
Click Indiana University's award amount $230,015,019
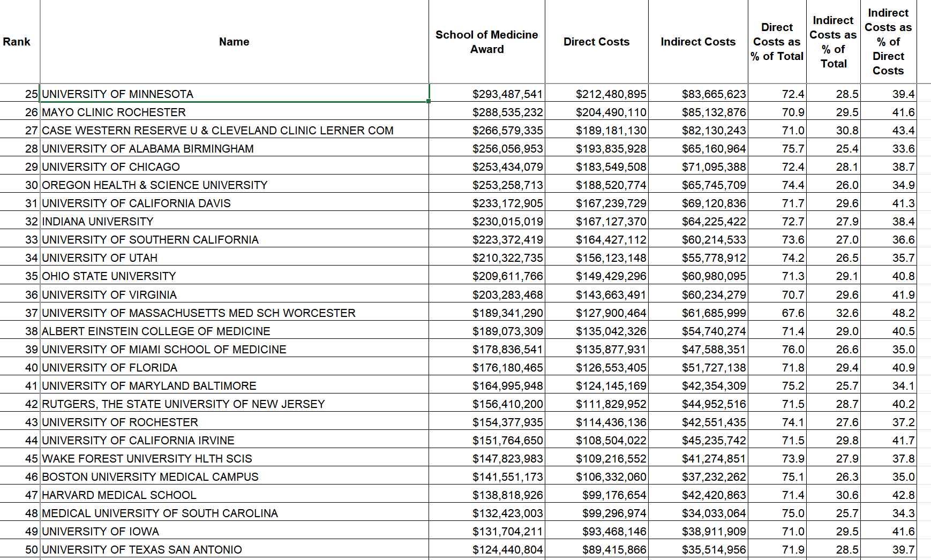(507, 222)
